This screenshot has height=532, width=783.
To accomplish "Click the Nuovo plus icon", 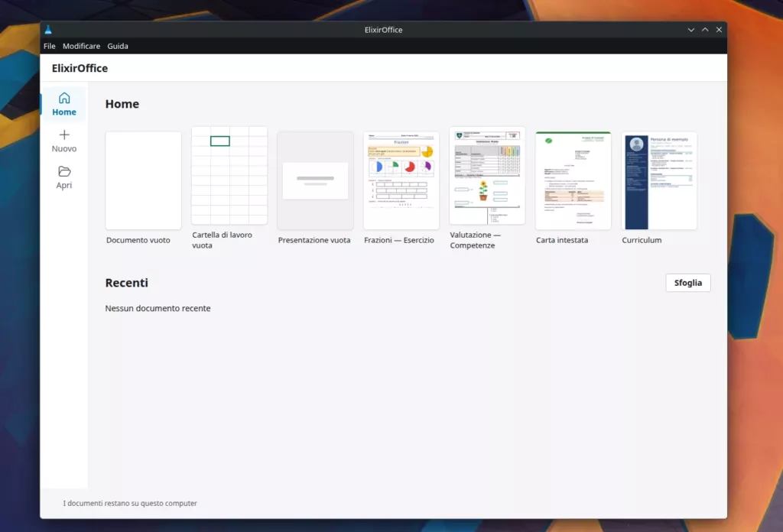I will 64,135.
